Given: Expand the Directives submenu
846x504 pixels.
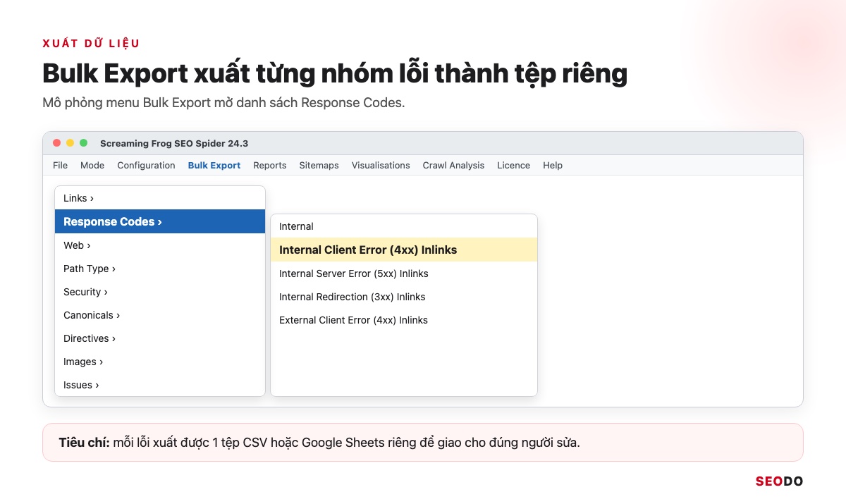Looking at the screenshot, I should pos(160,338).
